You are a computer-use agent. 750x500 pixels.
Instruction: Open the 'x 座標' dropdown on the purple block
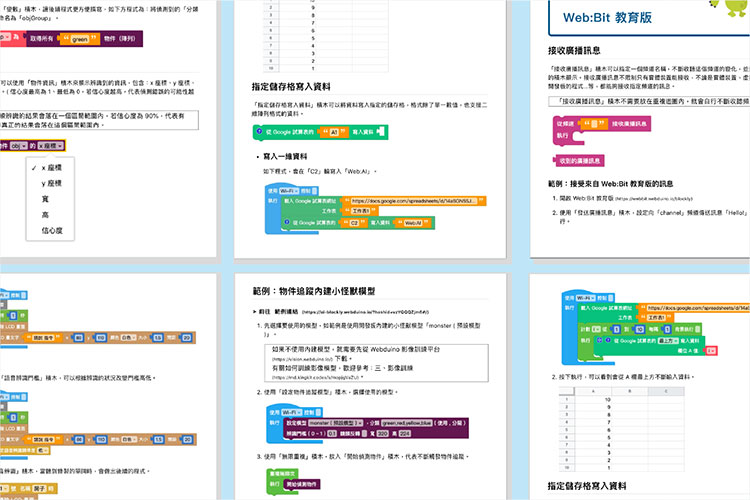pos(51,145)
